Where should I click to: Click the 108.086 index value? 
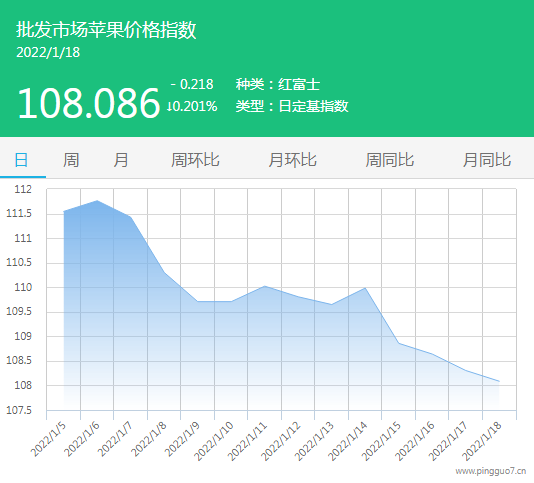tap(89, 103)
